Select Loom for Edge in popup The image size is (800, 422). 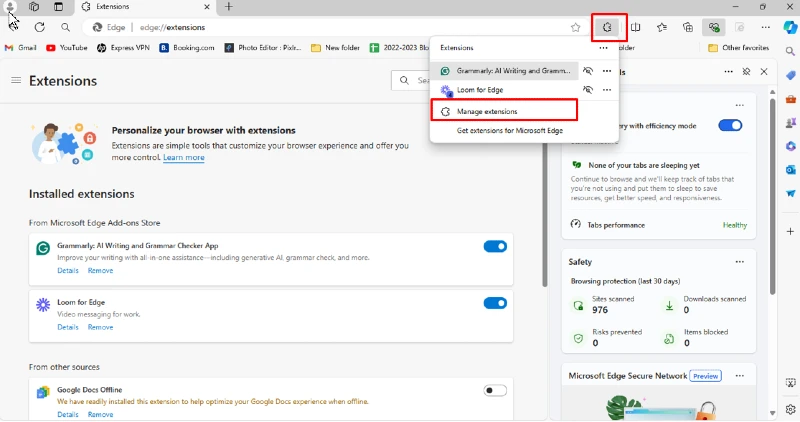click(505, 90)
